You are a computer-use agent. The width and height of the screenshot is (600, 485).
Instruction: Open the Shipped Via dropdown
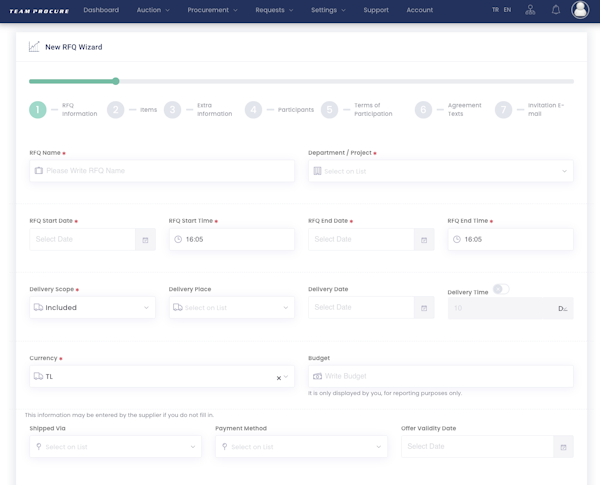click(116, 446)
